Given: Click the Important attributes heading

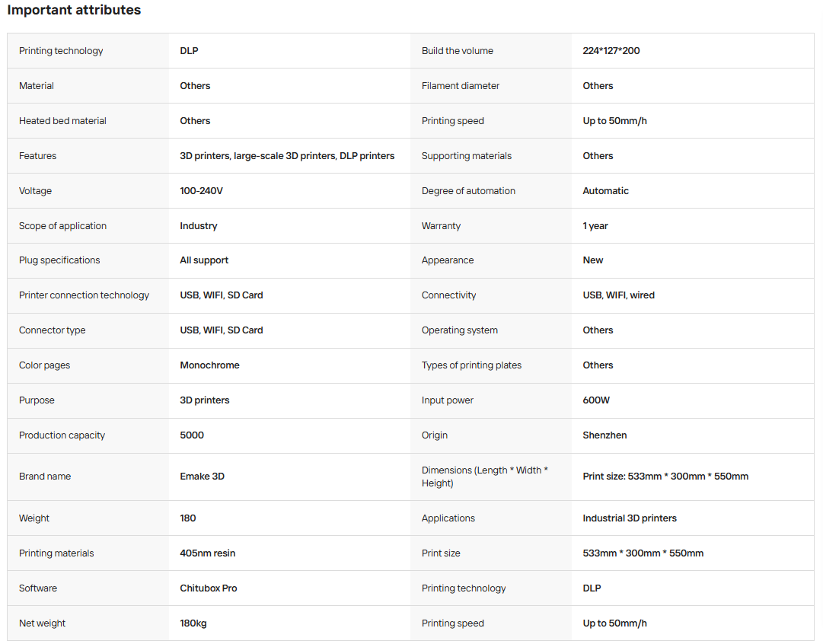Looking at the screenshot, I should pos(74,10).
